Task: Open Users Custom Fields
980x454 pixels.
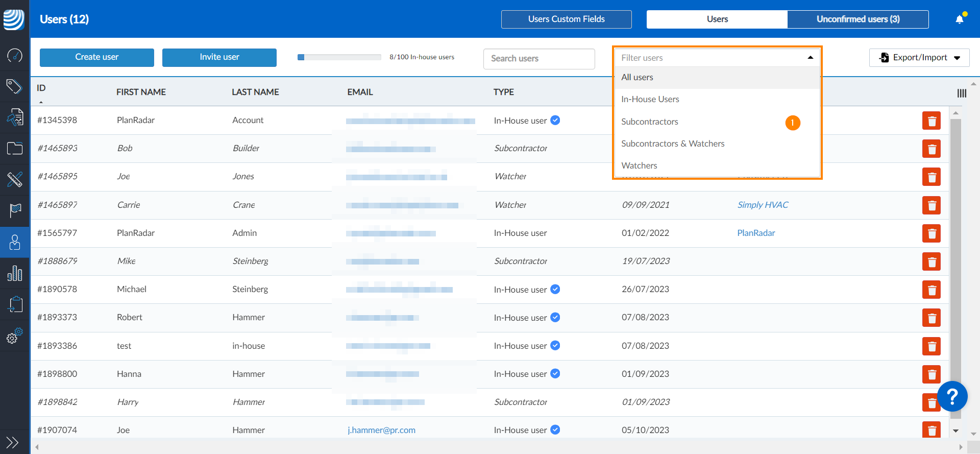Action: 567,19
